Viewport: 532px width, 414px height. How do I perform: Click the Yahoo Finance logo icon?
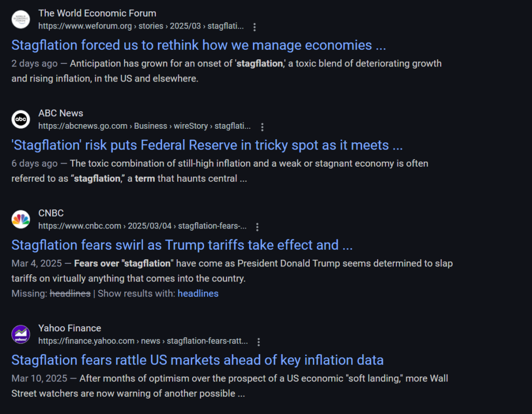click(x=21, y=334)
